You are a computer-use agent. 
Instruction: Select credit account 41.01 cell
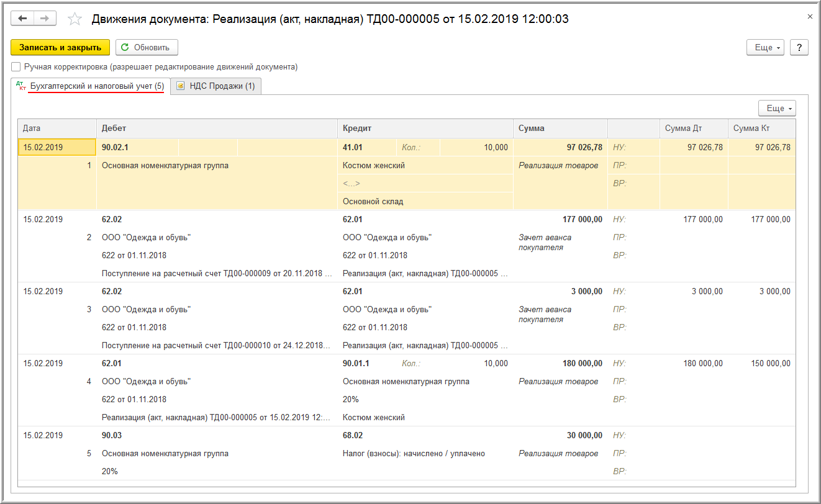(x=366, y=147)
